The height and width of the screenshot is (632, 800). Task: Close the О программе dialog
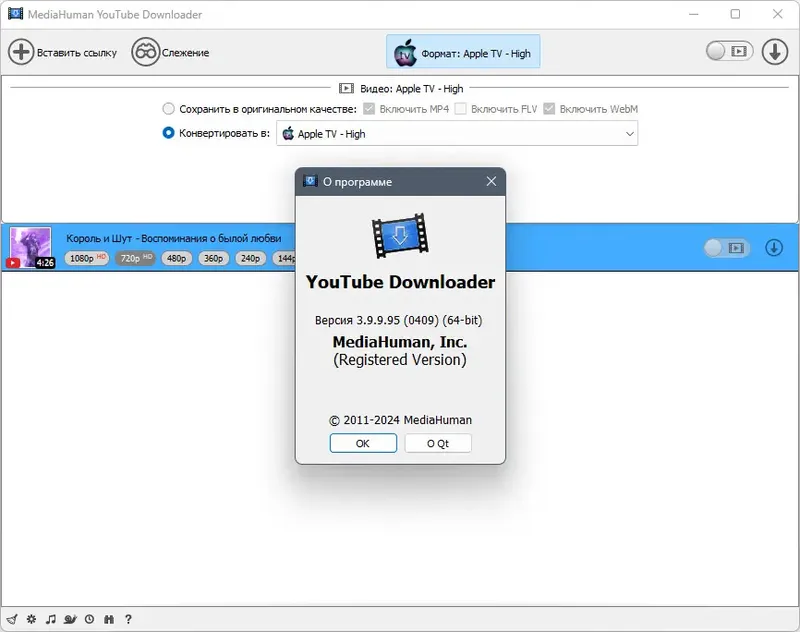coord(491,182)
